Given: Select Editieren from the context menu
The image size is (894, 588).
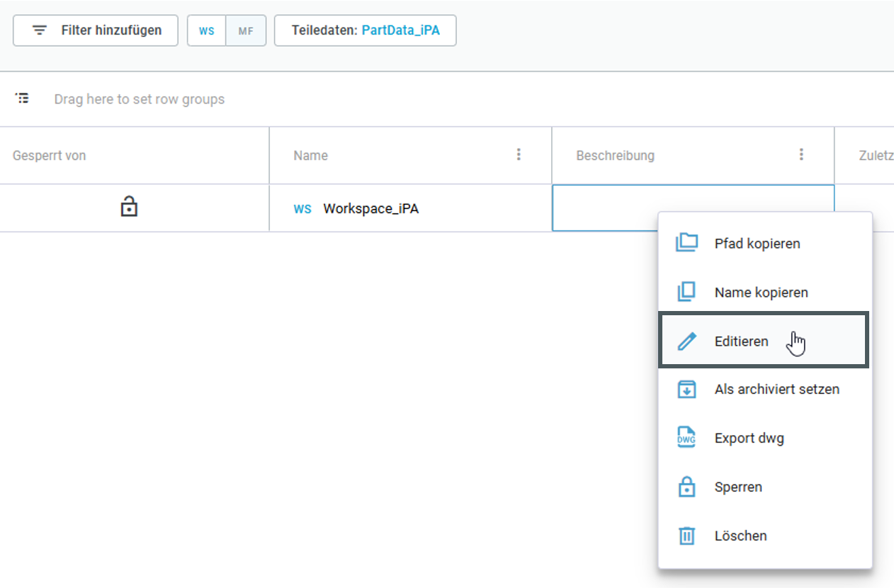Looking at the screenshot, I should click(741, 341).
